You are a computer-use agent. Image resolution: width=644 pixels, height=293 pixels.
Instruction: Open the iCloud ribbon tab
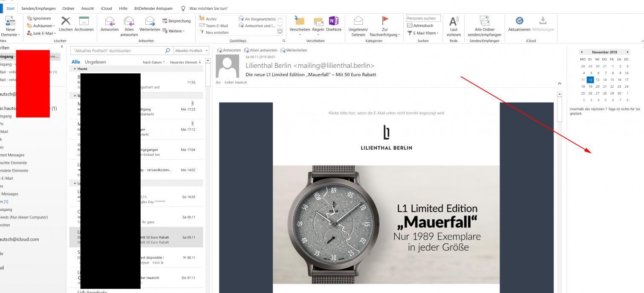click(x=107, y=8)
